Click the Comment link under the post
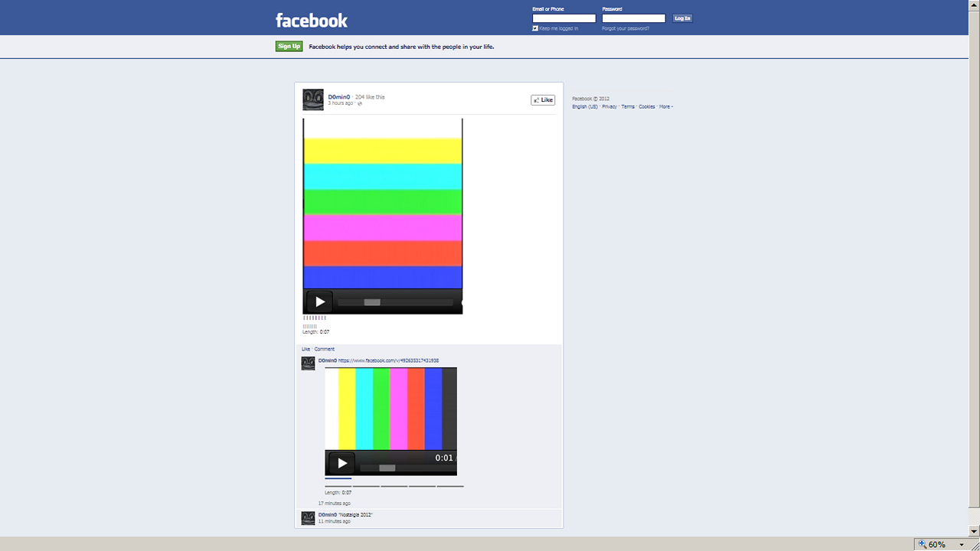This screenshot has height=551, width=980. [x=324, y=349]
